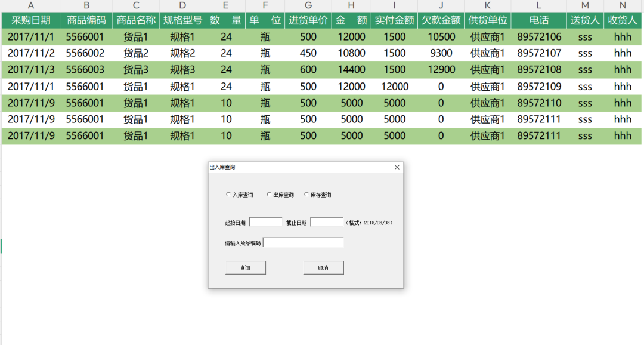The width and height of the screenshot is (644, 345).
Task: Select the 采购日期 header cell
Action: tap(31, 20)
